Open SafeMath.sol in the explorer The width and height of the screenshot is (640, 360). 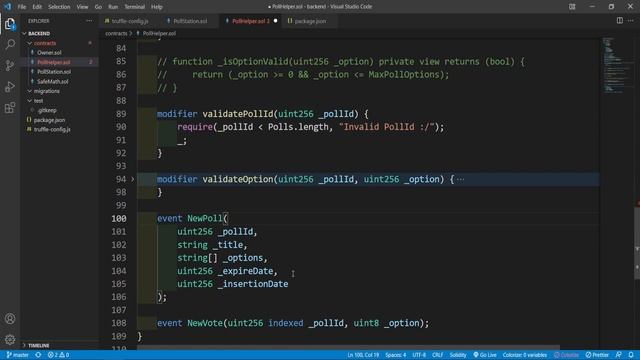(53, 81)
